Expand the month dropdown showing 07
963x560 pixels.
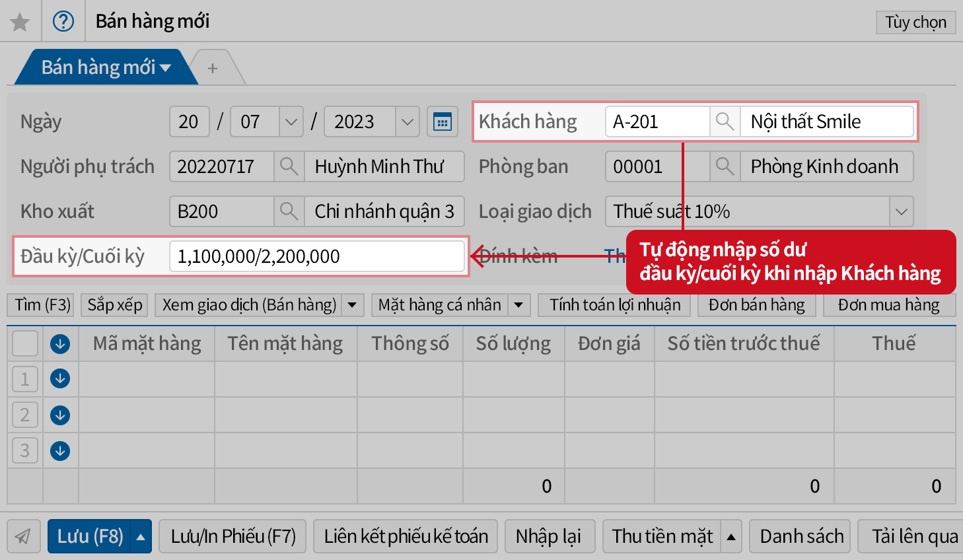point(291,122)
